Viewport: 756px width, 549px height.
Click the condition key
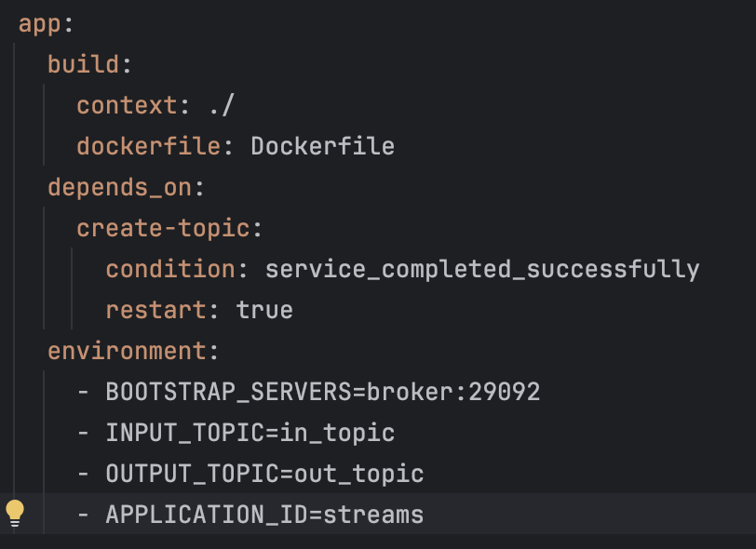click(x=170, y=269)
